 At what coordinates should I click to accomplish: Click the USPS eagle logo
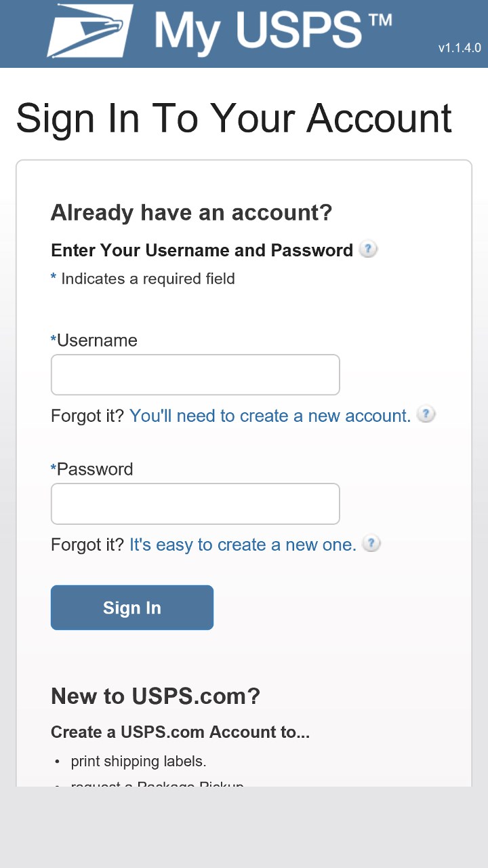[89, 31]
